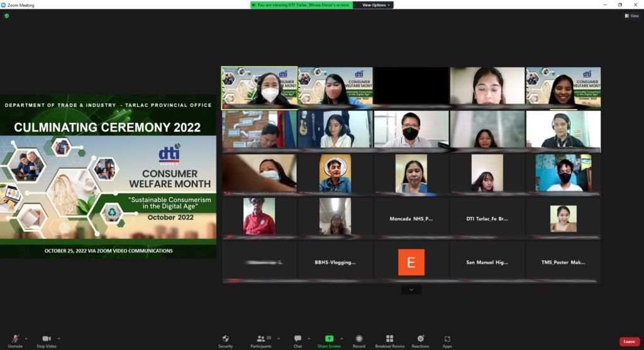Open Participants panel

[x=261, y=341]
